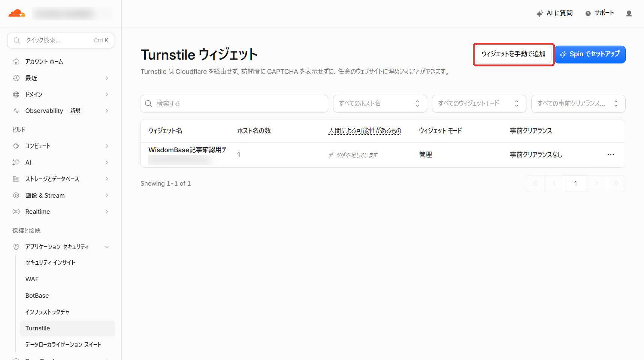Select page 1 in pagination
Image resolution: width=644 pixels, height=360 pixels.
point(575,183)
